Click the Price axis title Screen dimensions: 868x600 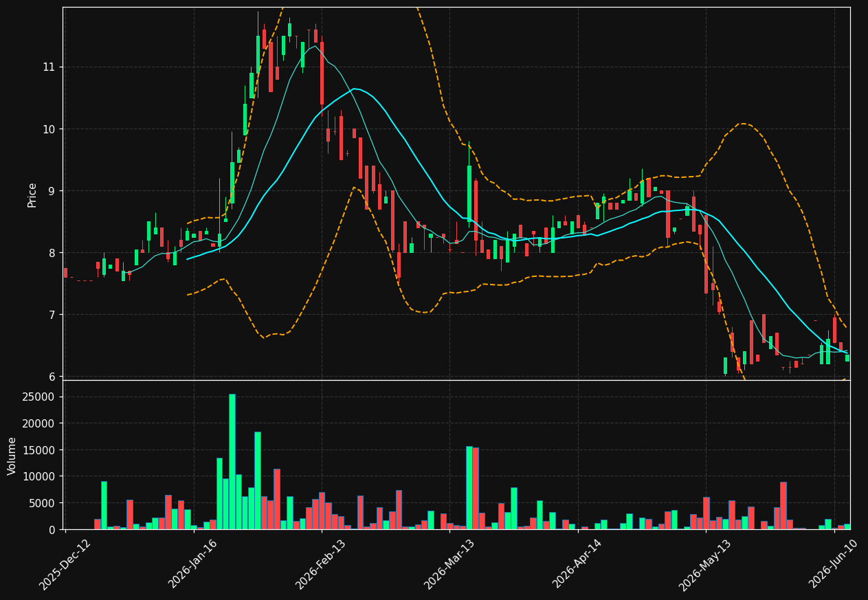point(32,195)
